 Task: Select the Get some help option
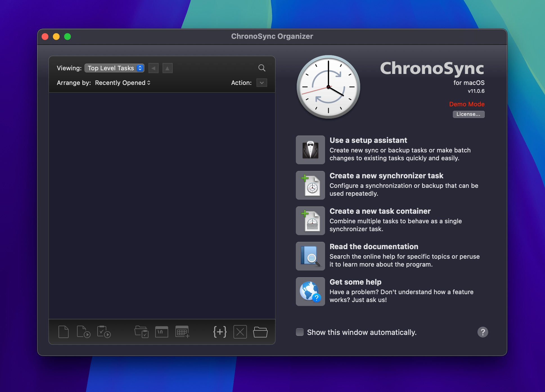355,282
